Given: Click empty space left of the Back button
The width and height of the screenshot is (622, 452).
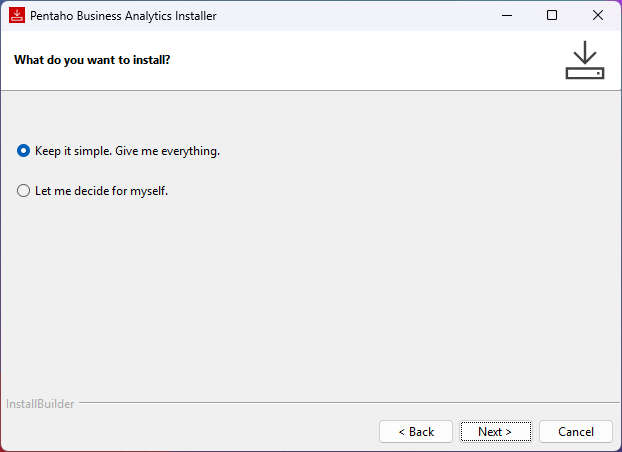Looking at the screenshot, I should coord(200,431).
